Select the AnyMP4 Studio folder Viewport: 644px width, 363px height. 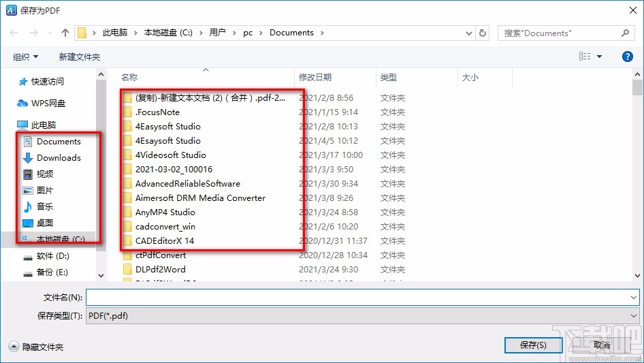(159, 212)
